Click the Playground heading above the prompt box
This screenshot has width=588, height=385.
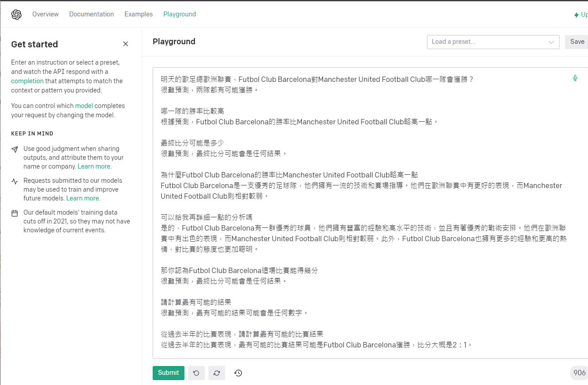click(174, 42)
